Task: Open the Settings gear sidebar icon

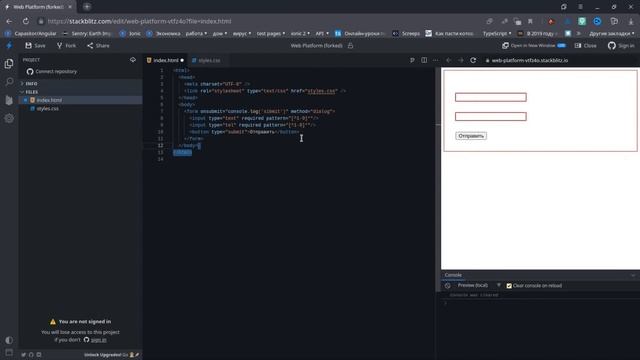Action: pos(9,118)
